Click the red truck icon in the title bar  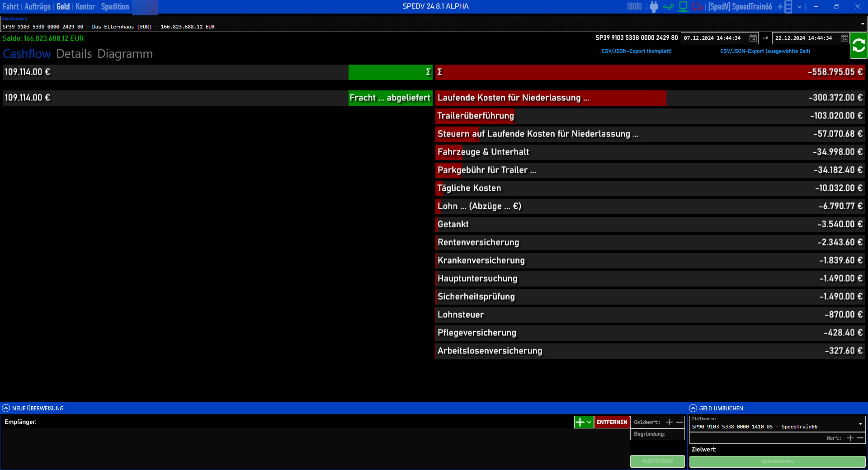697,7
